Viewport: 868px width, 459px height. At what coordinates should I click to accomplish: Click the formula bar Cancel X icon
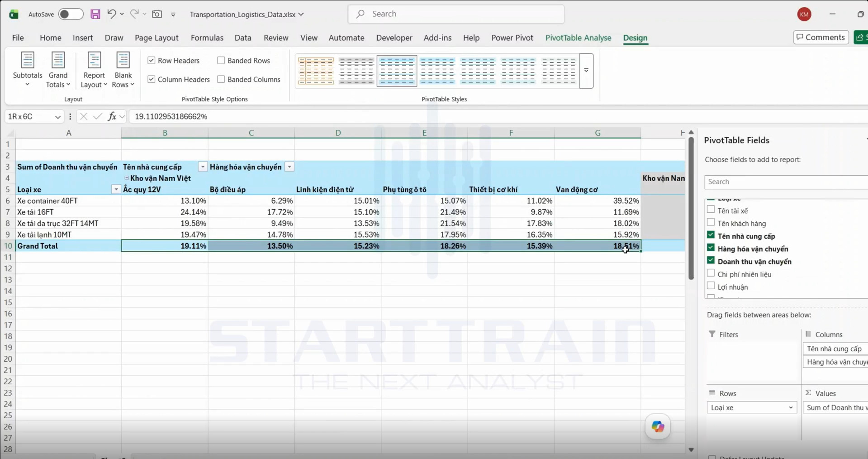83,116
